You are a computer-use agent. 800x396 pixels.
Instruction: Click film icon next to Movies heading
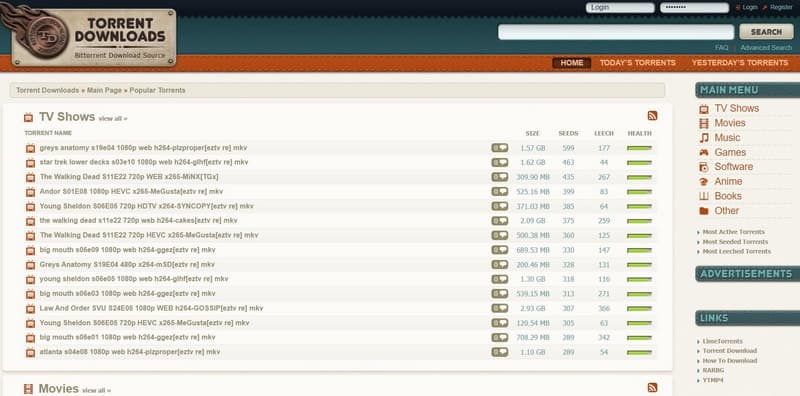point(29,389)
